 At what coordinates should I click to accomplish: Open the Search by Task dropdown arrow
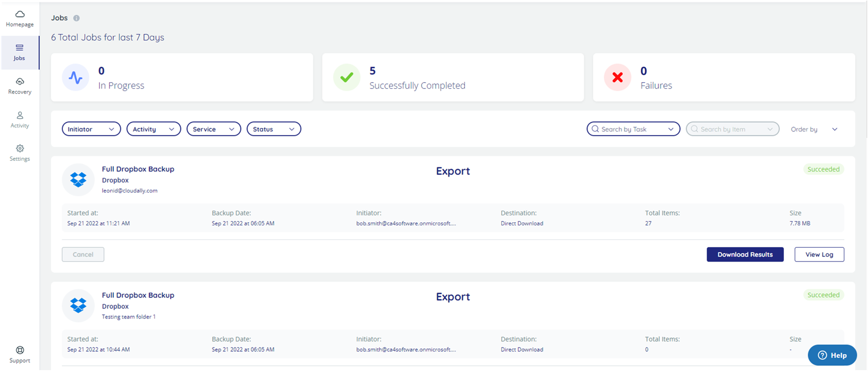pos(671,129)
